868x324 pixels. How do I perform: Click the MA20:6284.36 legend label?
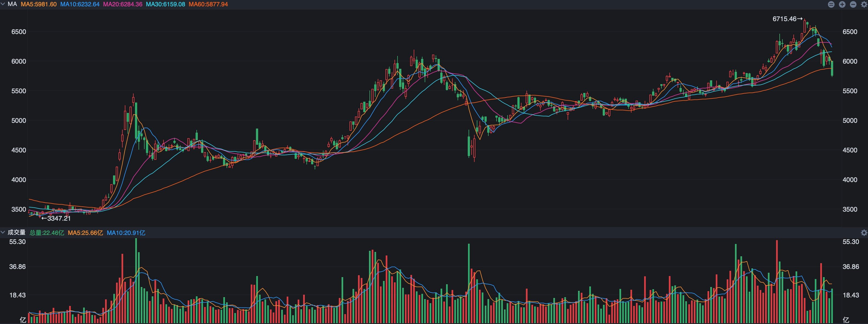[x=123, y=4]
